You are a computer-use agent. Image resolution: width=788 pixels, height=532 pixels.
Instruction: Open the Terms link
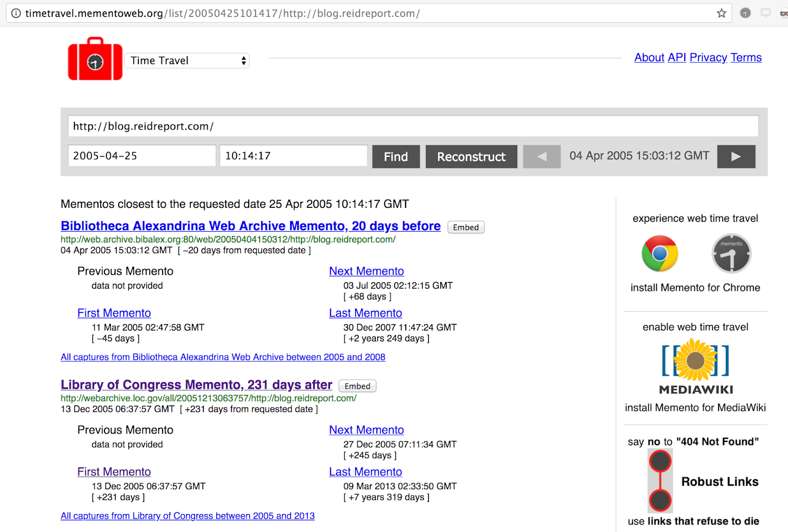click(x=746, y=58)
